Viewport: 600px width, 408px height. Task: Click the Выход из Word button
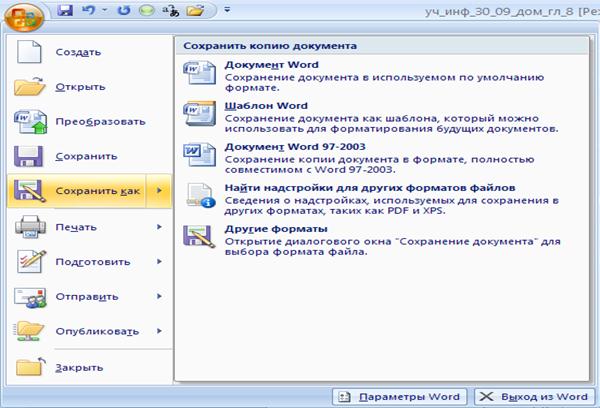[x=534, y=397]
